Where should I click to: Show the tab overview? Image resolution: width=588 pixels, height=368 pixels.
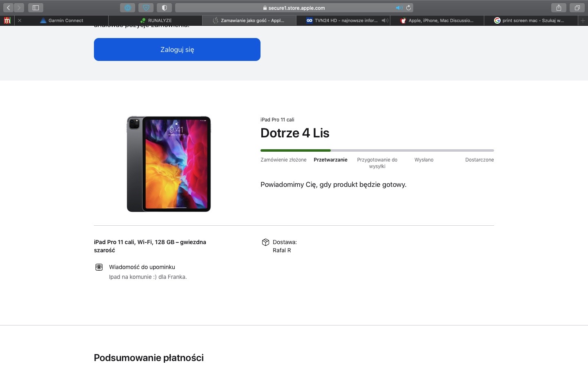577,8
